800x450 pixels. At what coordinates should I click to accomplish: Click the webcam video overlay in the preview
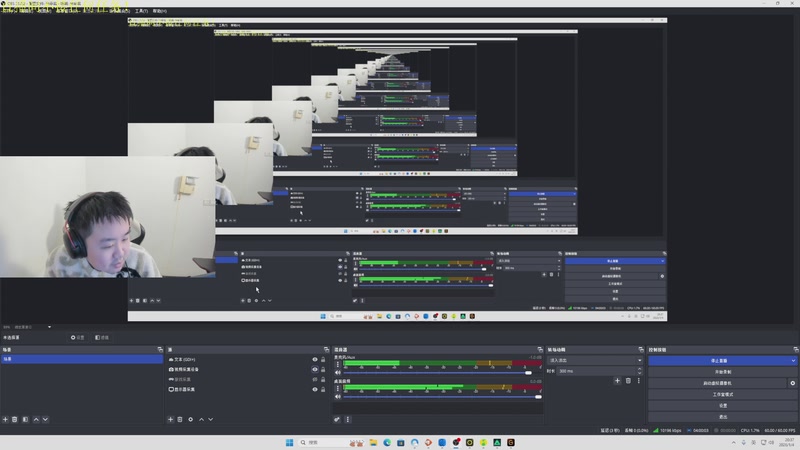(107, 217)
